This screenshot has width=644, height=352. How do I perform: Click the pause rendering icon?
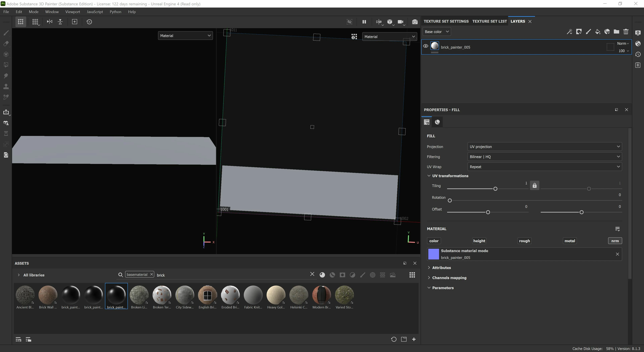[364, 22]
